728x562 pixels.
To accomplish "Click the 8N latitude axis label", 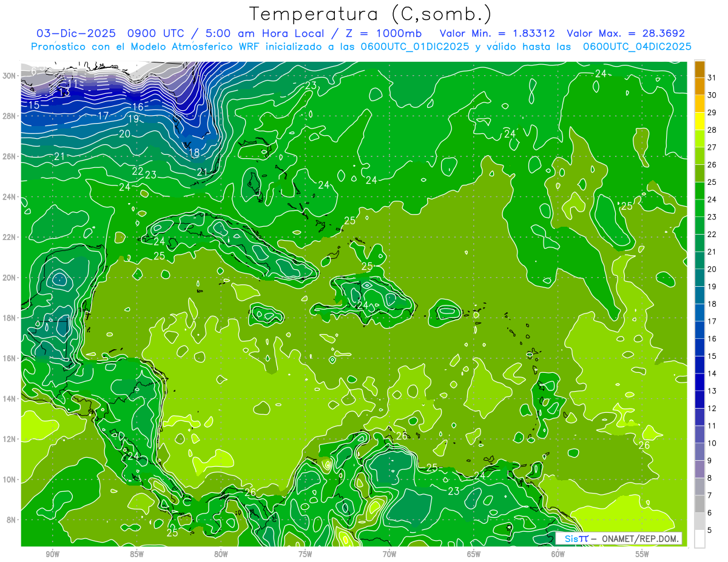I will click(x=12, y=520).
